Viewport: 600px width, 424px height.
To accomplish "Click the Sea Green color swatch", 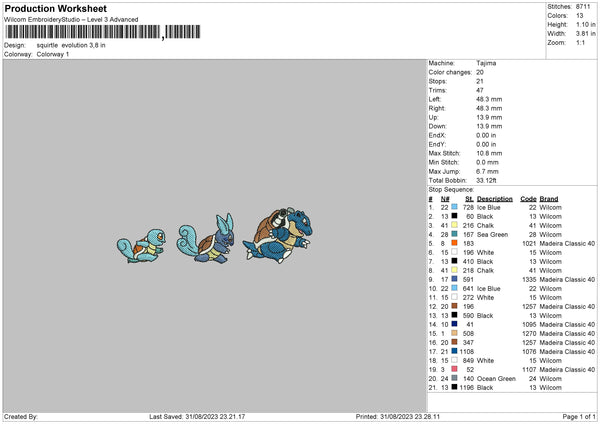I will point(454,234).
